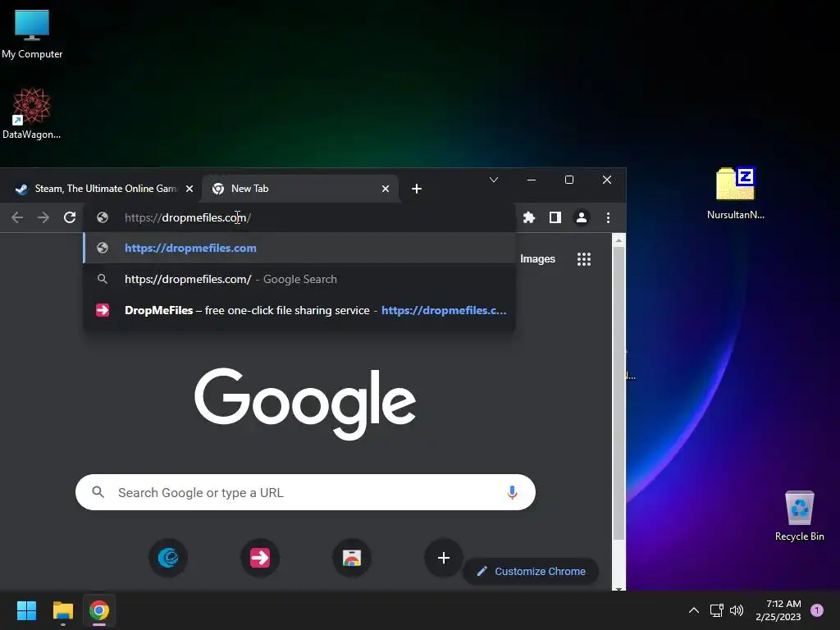Open the DataWagon desktop shortcut
Screen dimensions: 840x630
click(x=32, y=113)
